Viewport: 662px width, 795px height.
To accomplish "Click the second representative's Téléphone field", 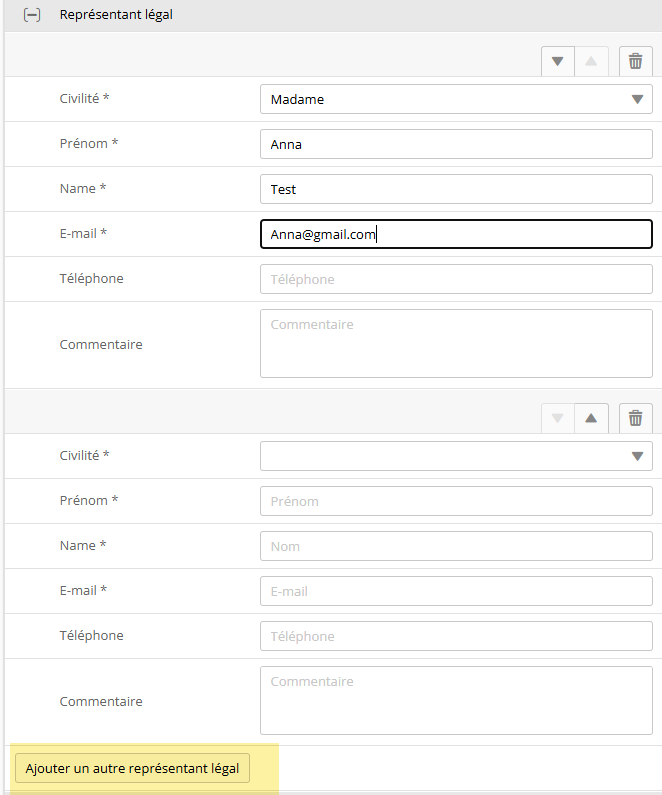I will (456, 636).
